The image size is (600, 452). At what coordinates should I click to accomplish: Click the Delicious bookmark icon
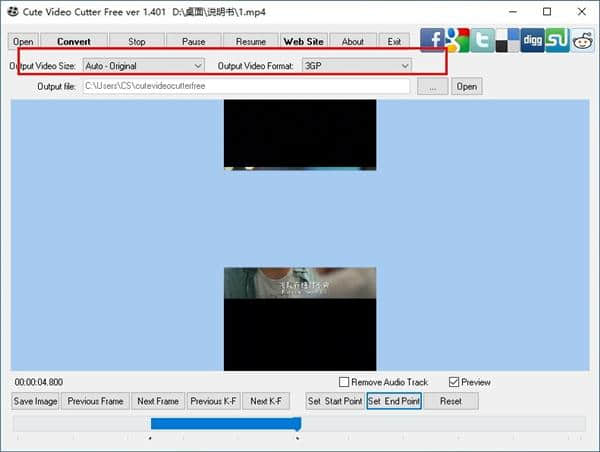507,39
